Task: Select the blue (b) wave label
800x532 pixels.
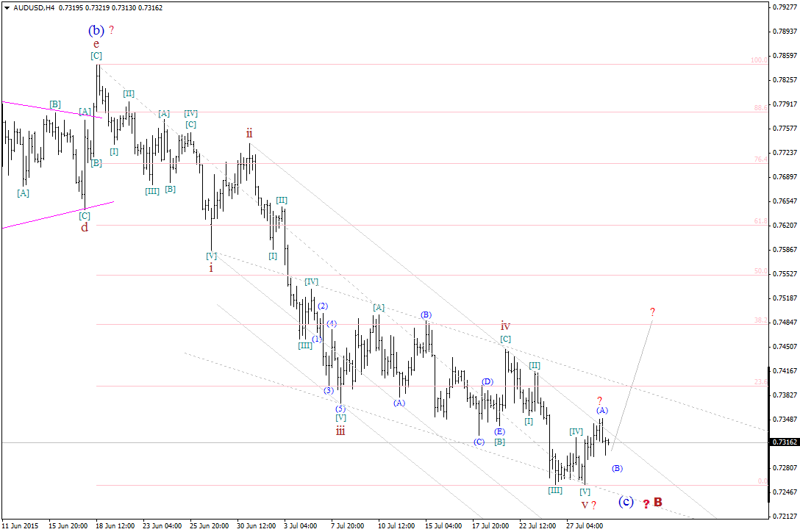Action: coord(96,30)
